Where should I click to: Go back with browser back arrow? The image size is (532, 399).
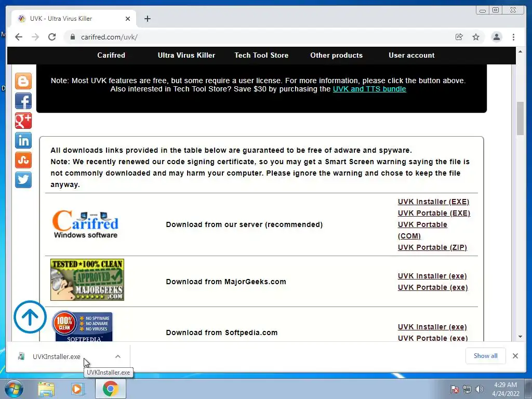pos(19,37)
